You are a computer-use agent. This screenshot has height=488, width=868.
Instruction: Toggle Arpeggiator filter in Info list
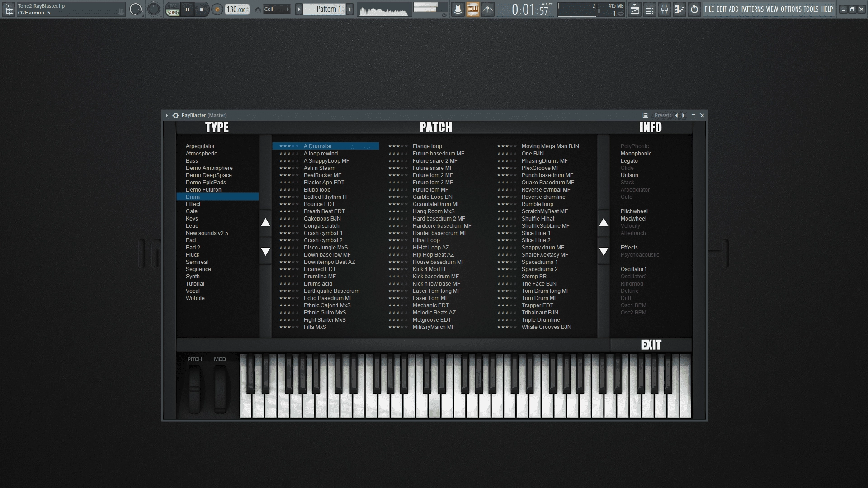pos(635,190)
